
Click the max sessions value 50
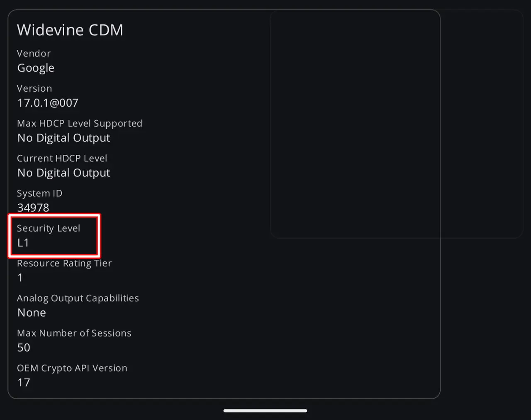(24, 348)
